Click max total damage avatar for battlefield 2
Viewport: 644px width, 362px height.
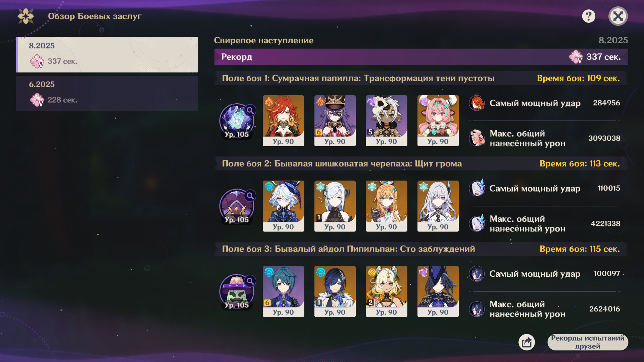(x=477, y=223)
